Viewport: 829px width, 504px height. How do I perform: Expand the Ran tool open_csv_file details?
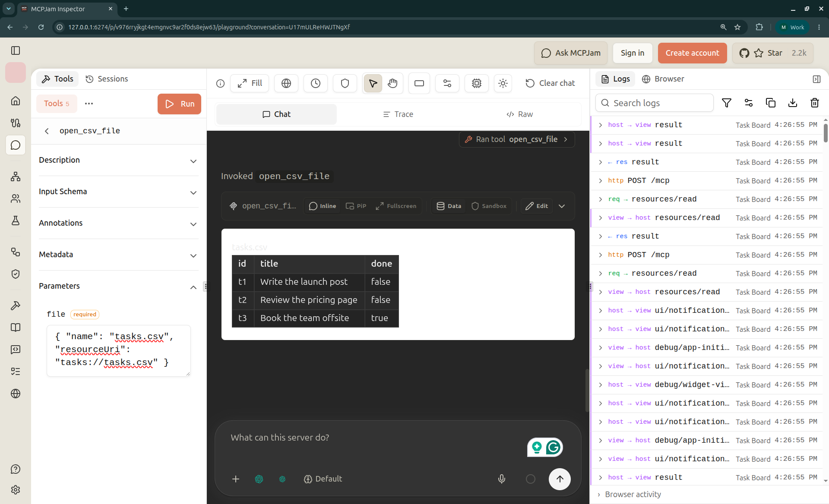click(x=517, y=139)
